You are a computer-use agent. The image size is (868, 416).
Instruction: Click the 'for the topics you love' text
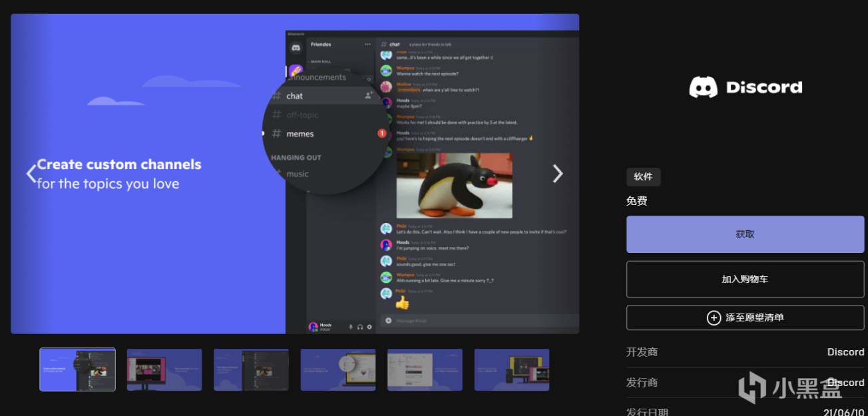108,184
